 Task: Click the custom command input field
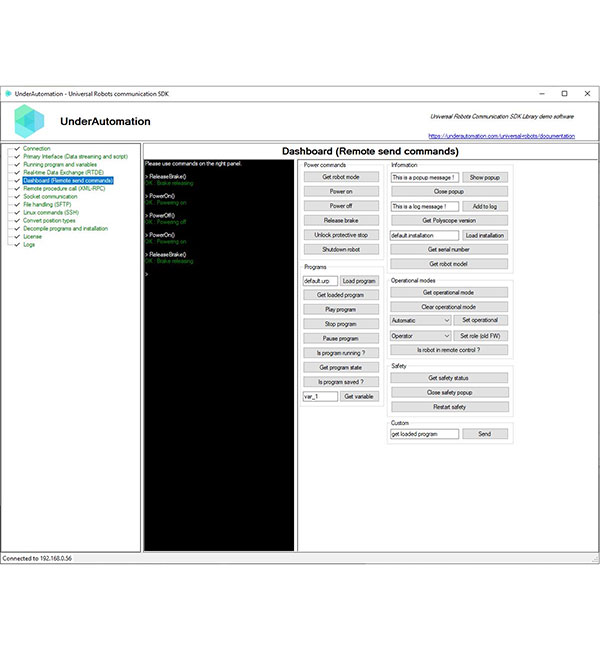(x=425, y=434)
